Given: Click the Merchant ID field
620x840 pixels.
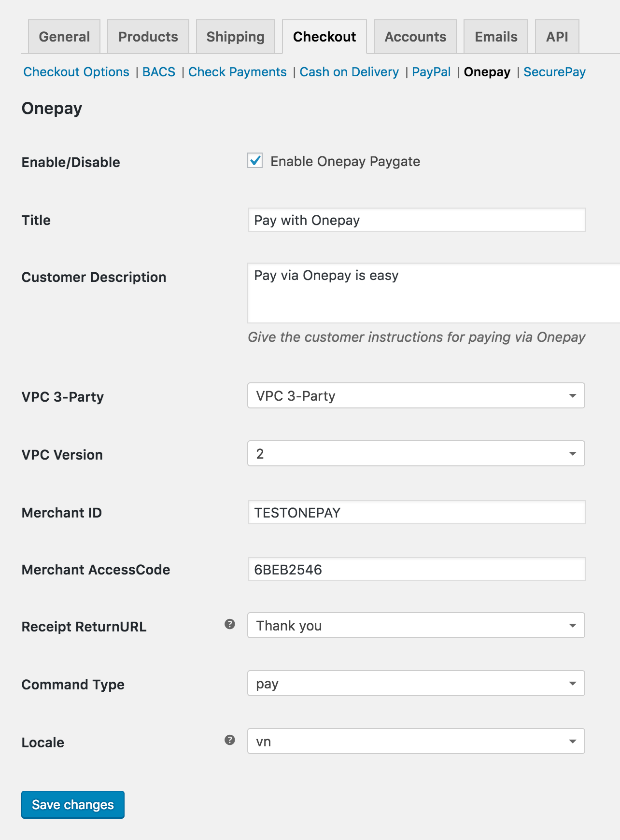Looking at the screenshot, I should 417,513.
